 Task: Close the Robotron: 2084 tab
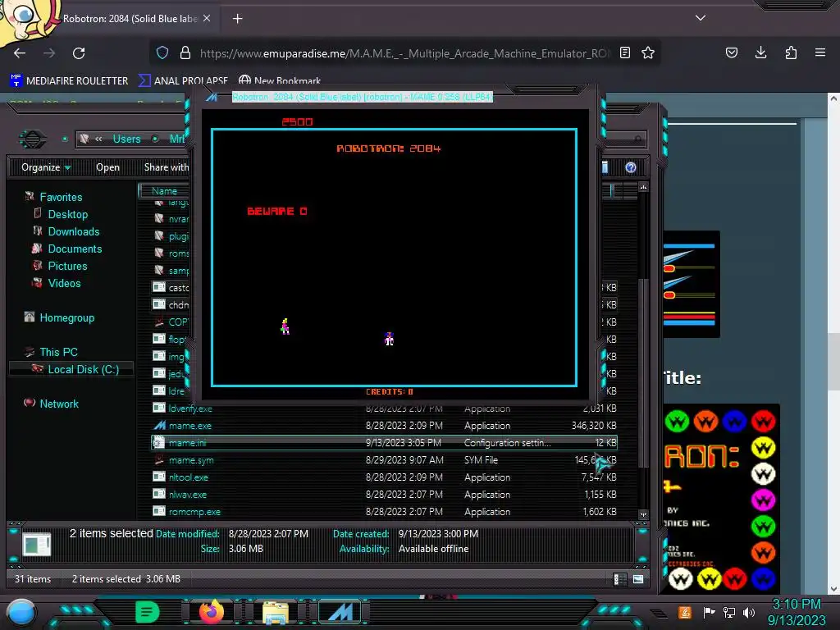[207, 18]
